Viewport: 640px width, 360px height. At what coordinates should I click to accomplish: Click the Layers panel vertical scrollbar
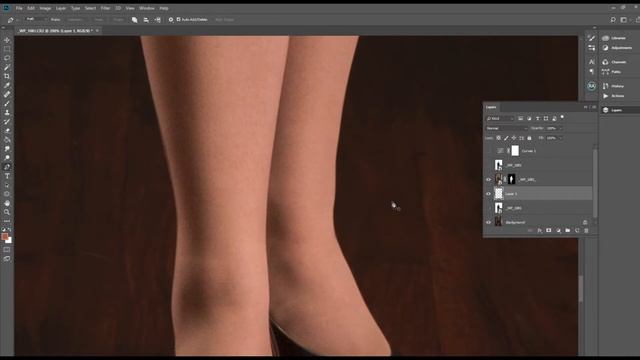pyautogui.click(x=595, y=184)
